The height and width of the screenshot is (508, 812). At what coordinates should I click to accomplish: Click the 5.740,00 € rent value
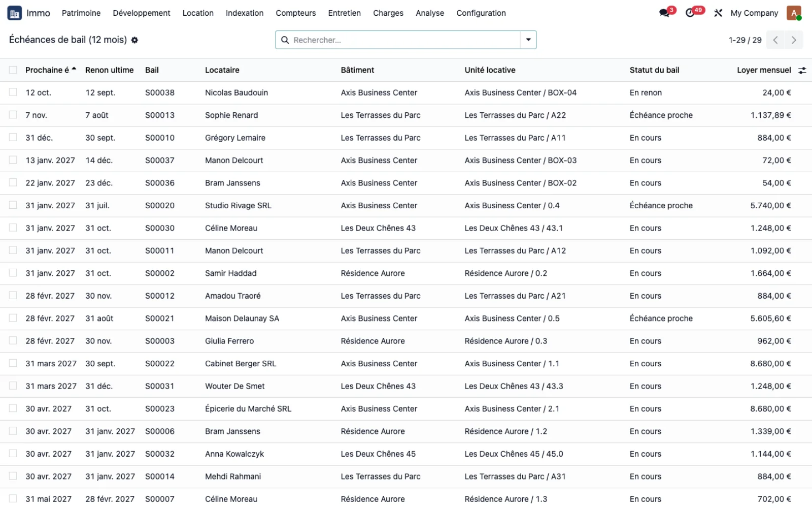pyautogui.click(x=770, y=205)
